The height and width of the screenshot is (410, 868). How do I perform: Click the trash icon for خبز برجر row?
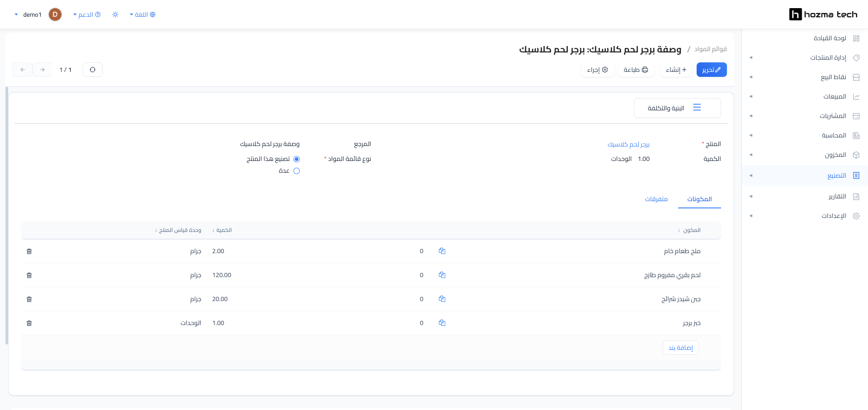point(29,323)
